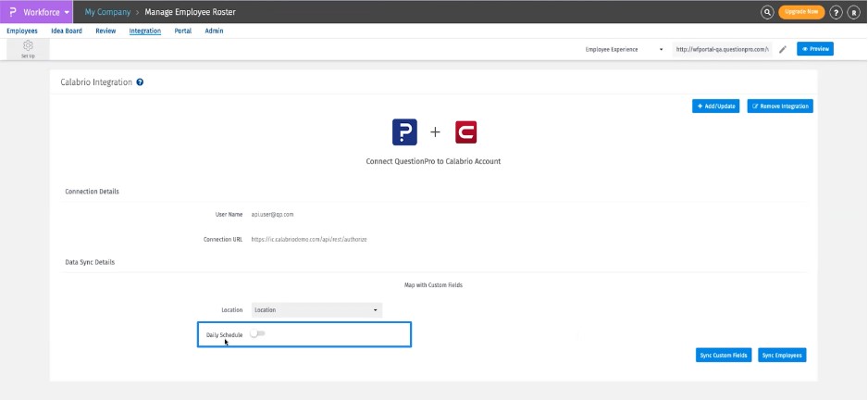Click the blue QuestionPro P logo

point(404,132)
